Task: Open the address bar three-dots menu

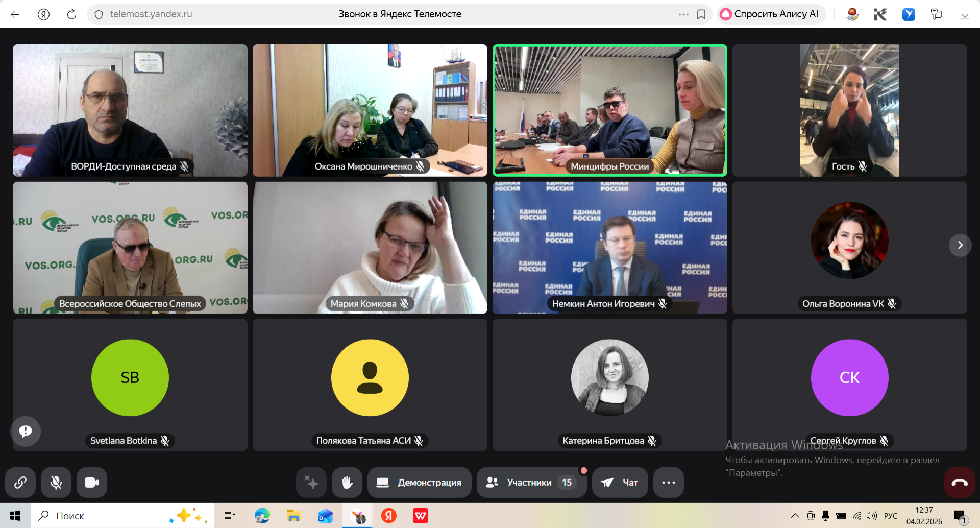Action: pyautogui.click(x=683, y=14)
